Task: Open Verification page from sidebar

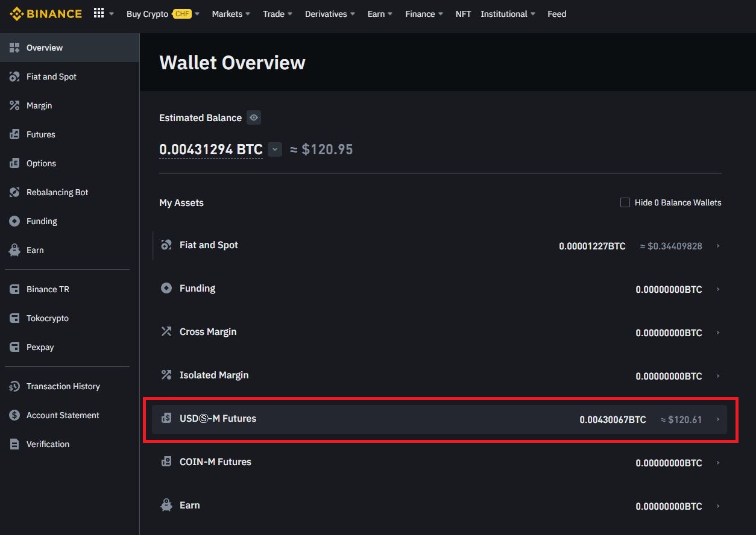Action: point(48,444)
